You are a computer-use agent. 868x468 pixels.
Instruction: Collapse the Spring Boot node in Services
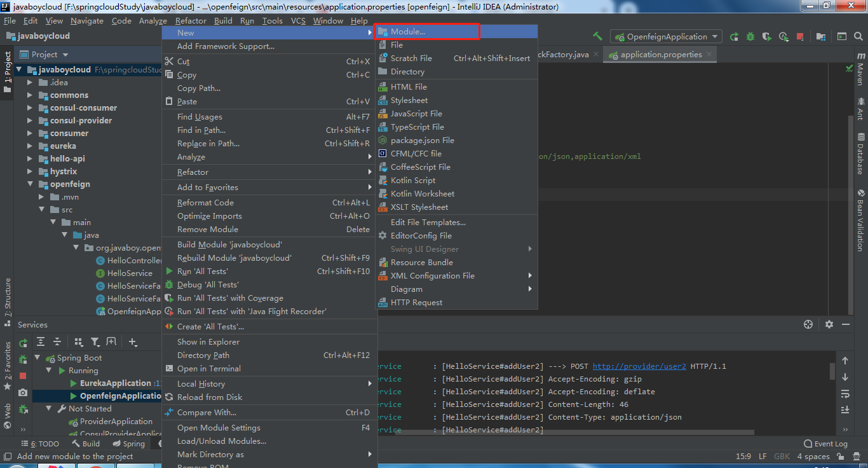point(37,358)
